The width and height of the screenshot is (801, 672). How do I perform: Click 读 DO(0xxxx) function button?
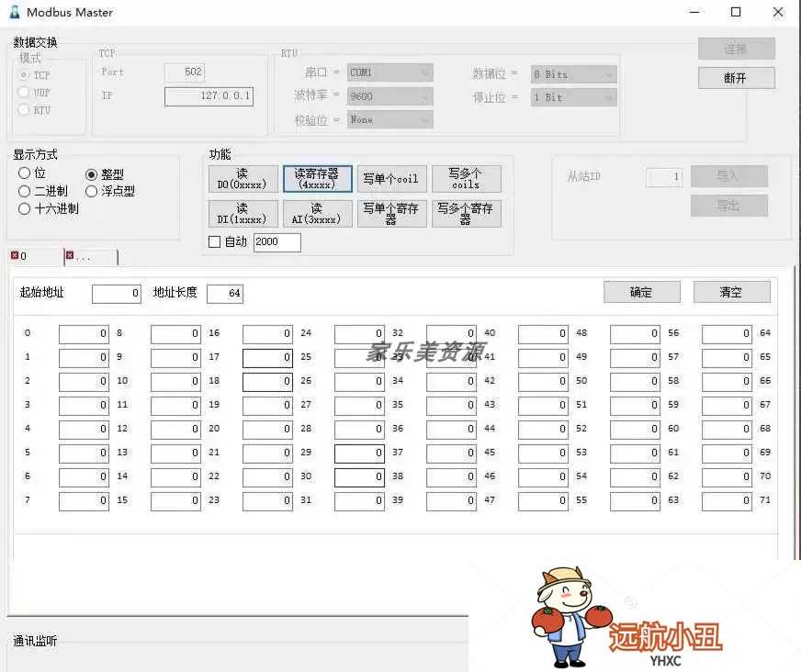pos(243,179)
